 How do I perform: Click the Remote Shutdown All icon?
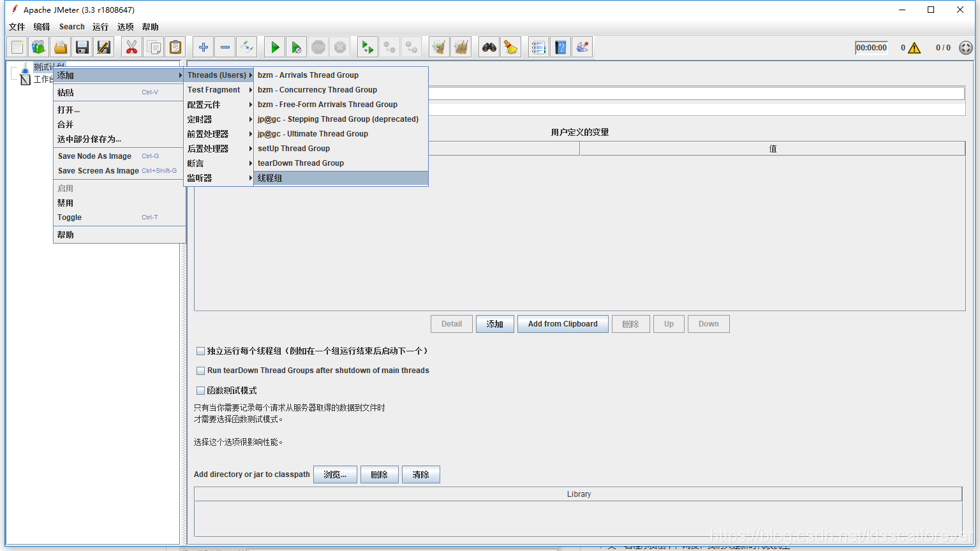[412, 47]
